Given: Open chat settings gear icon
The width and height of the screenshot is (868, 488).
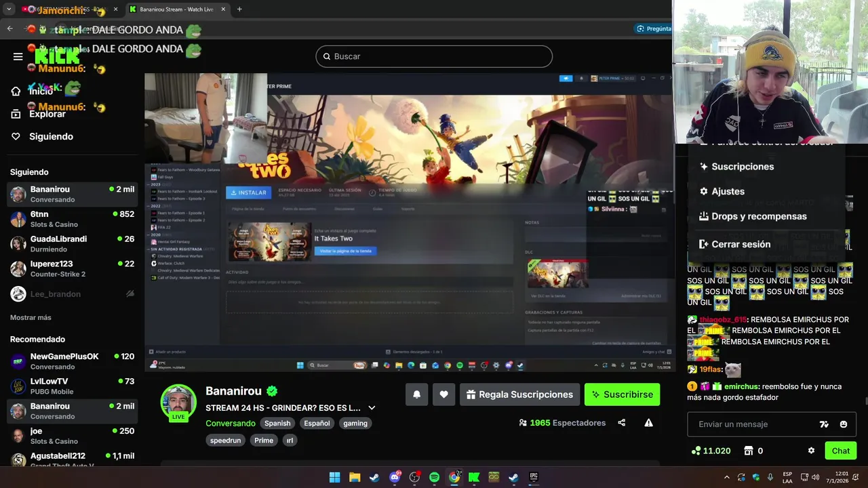Looking at the screenshot, I should (811, 451).
